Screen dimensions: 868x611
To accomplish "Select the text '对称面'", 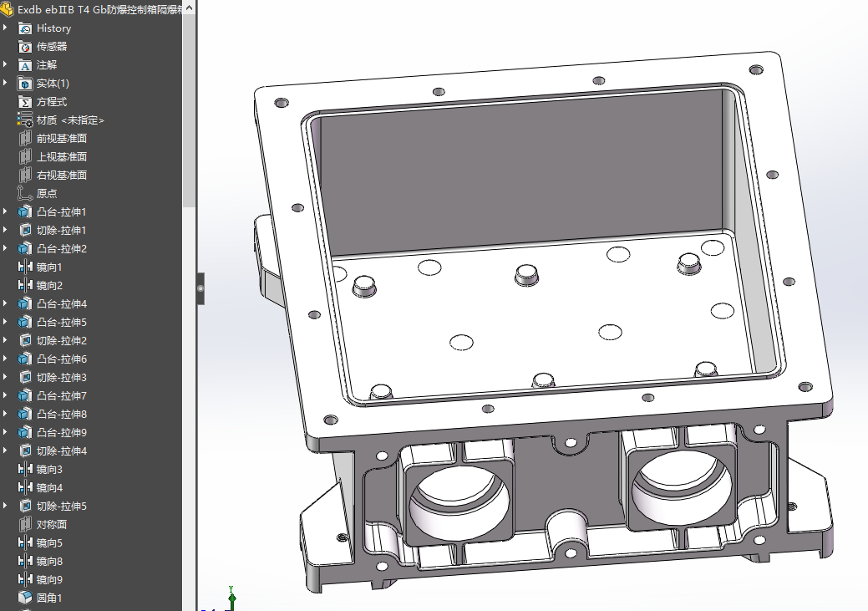I will pyautogui.click(x=52, y=524).
